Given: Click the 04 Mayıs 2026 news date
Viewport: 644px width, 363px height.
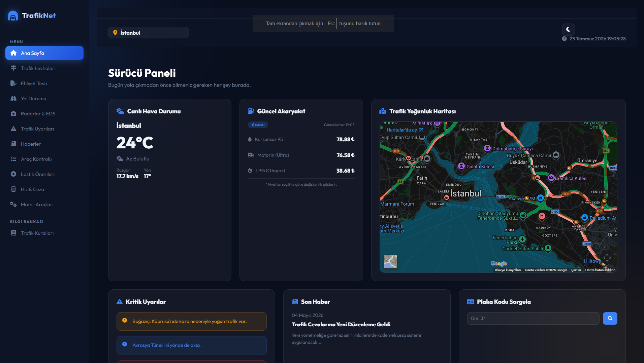Looking at the screenshot, I should 308,315.
